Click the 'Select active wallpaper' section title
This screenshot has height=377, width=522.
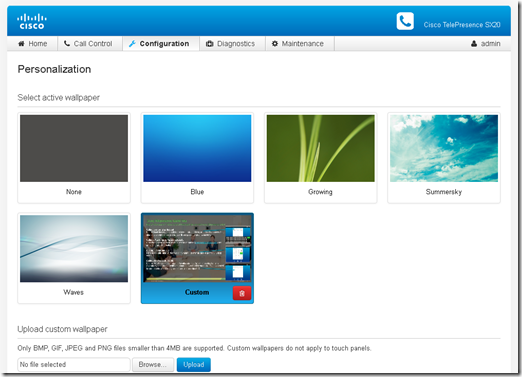59,98
